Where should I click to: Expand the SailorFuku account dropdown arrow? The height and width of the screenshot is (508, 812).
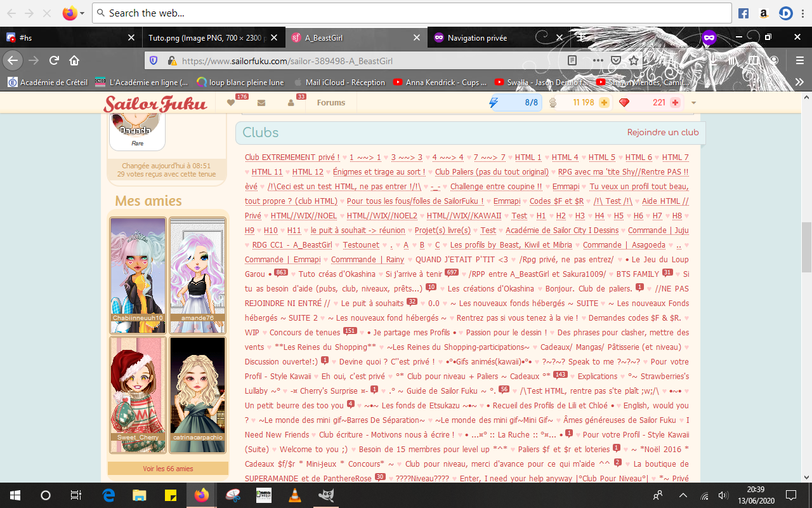click(x=694, y=103)
